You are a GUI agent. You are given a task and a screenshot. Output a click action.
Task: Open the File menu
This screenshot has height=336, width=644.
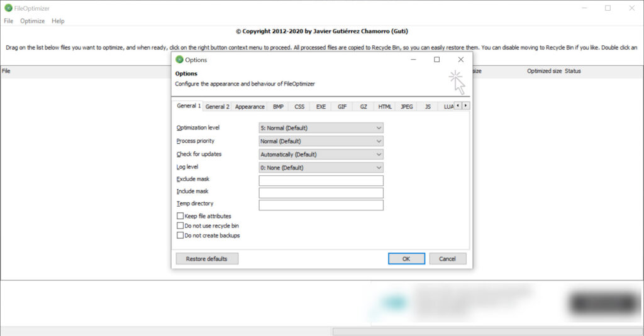(x=9, y=21)
